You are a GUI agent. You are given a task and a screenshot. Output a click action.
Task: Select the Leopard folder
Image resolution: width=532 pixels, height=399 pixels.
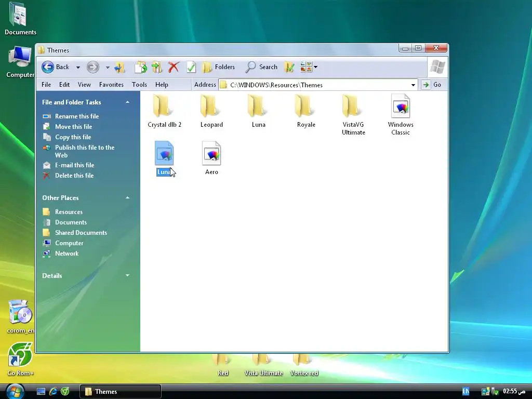click(211, 111)
